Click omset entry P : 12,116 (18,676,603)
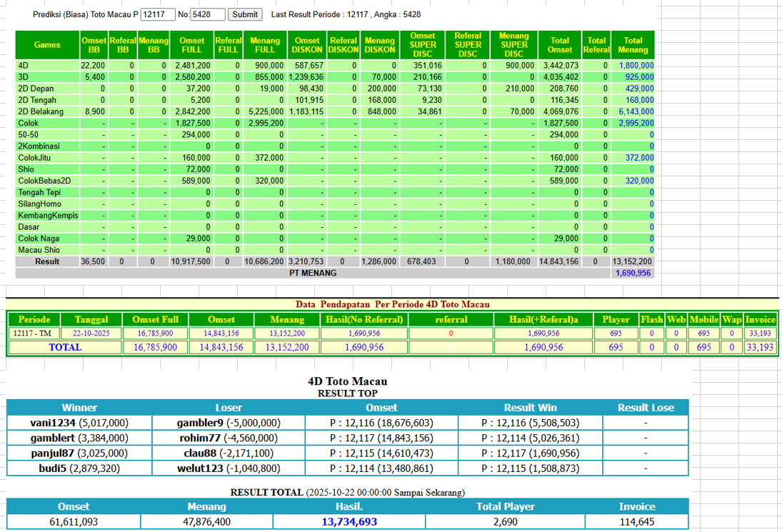Viewport: 782px width, 532px height. point(381,423)
